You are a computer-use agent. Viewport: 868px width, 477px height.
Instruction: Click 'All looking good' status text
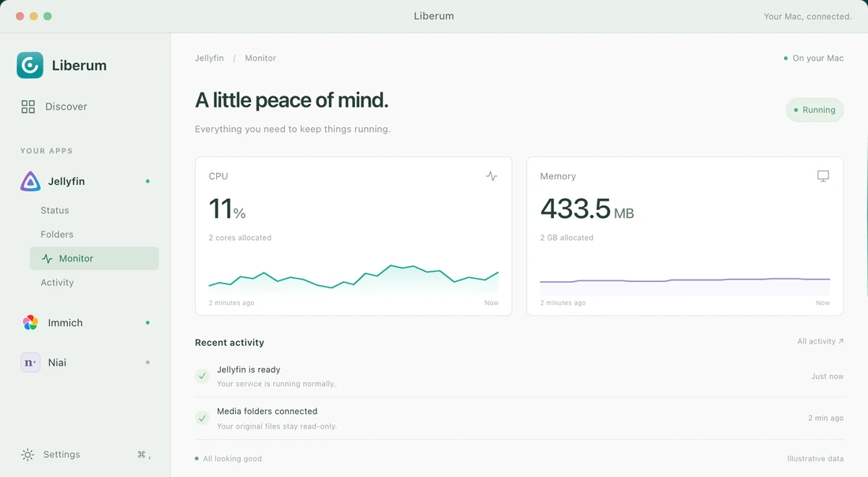click(233, 459)
